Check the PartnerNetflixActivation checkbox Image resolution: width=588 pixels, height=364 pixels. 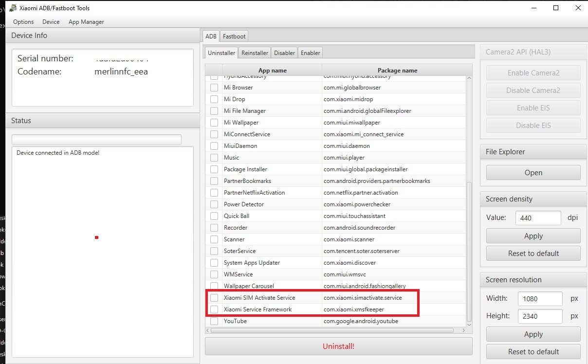click(x=214, y=193)
